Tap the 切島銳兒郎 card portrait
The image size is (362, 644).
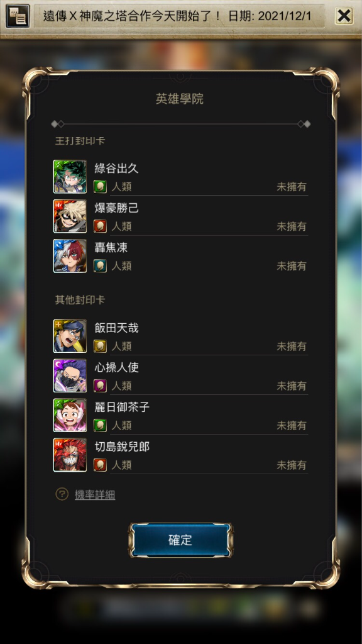(x=70, y=455)
